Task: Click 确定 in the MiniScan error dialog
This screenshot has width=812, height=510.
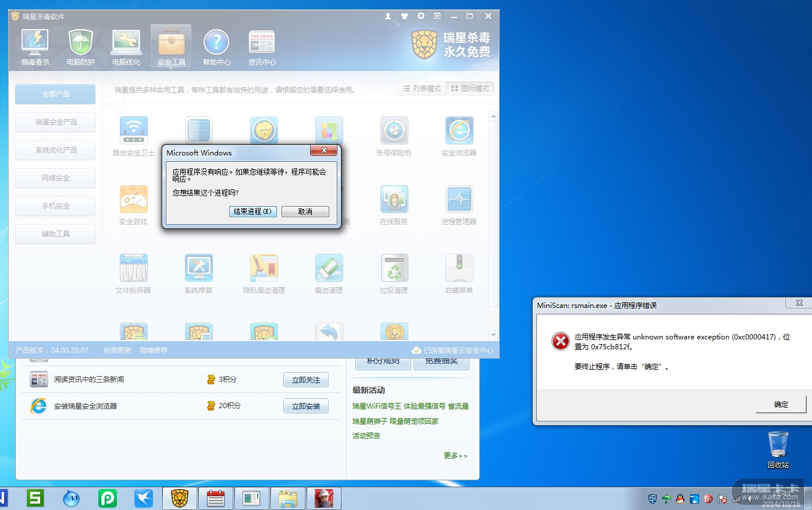Action: tap(781, 405)
